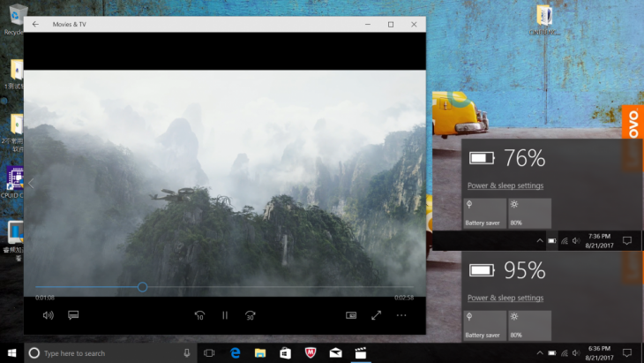Image resolution: width=644 pixels, height=363 pixels.
Task: Click the Type here to search box
Action: [x=109, y=353]
